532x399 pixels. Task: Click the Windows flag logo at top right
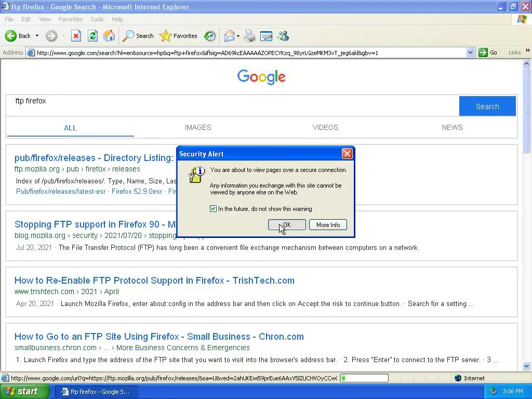[522, 19]
